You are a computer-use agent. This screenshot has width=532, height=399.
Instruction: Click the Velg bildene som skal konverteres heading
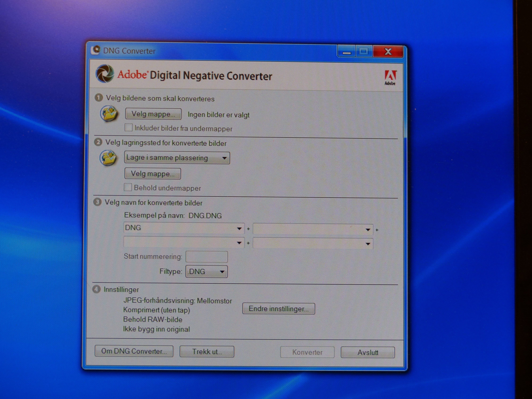[x=160, y=99]
